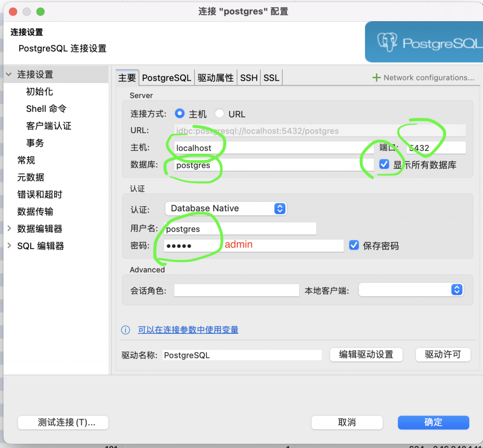The height and width of the screenshot is (448, 483).
Task: Close the dialog with the red button
Action: click(13, 12)
